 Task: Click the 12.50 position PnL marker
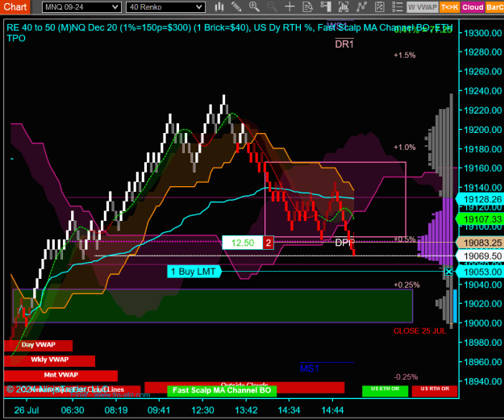pos(243,243)
